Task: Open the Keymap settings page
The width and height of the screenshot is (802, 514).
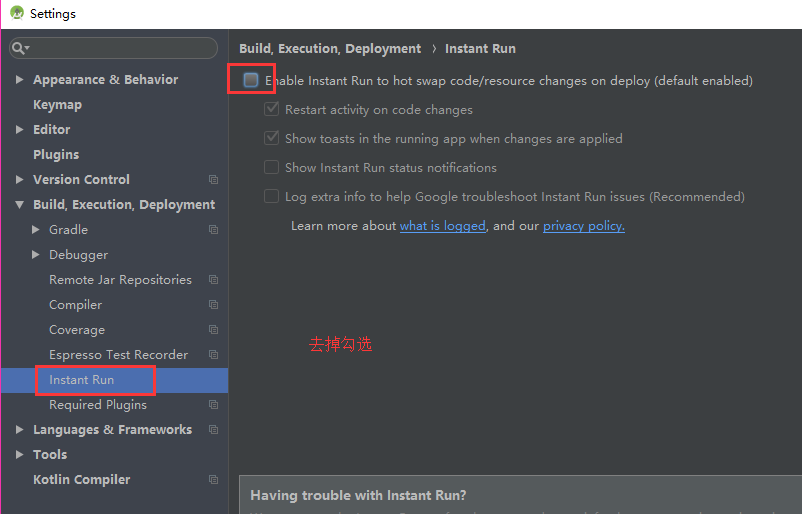Action: click(57, 105)
